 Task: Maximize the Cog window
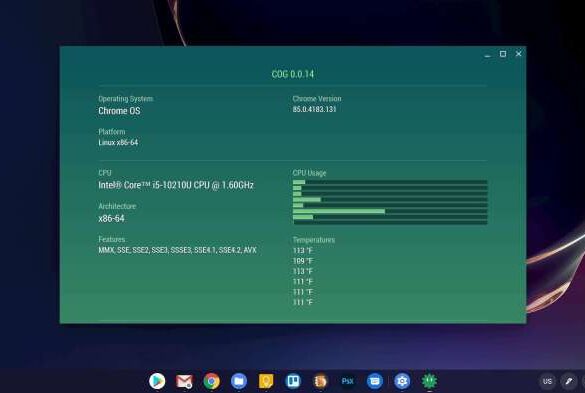coord(503,54)
